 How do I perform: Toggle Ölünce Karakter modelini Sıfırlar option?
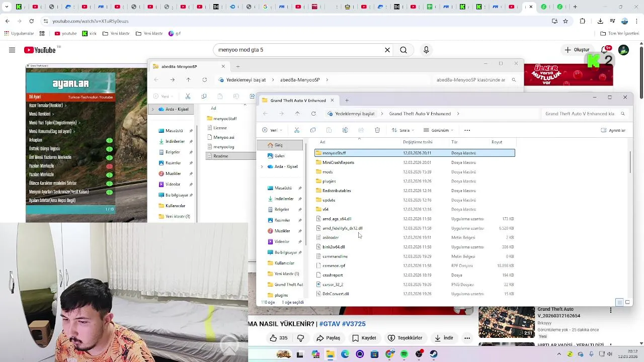pyautogui.click(x=109, y=183)
